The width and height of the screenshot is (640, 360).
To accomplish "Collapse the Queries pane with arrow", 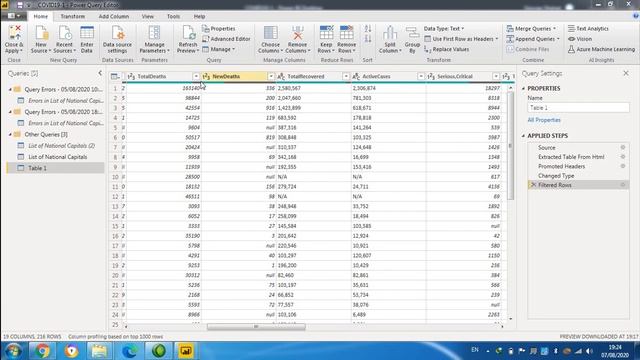I will (x=100, y=73).
